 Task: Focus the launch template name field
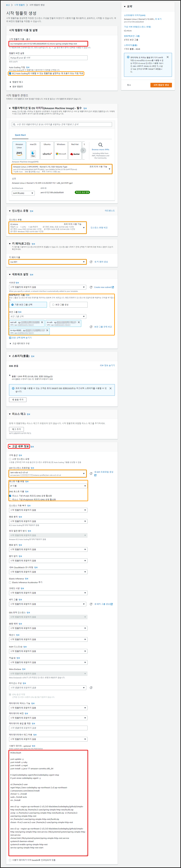click(48, 44)
